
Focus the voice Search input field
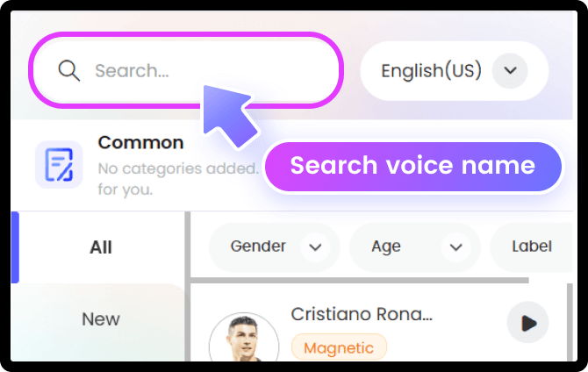tap(202, 70)
